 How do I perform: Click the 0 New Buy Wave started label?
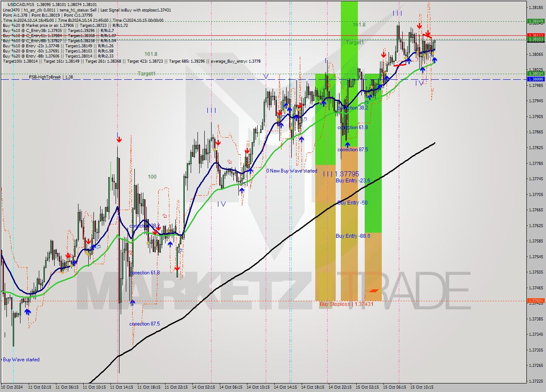[292, 171]
